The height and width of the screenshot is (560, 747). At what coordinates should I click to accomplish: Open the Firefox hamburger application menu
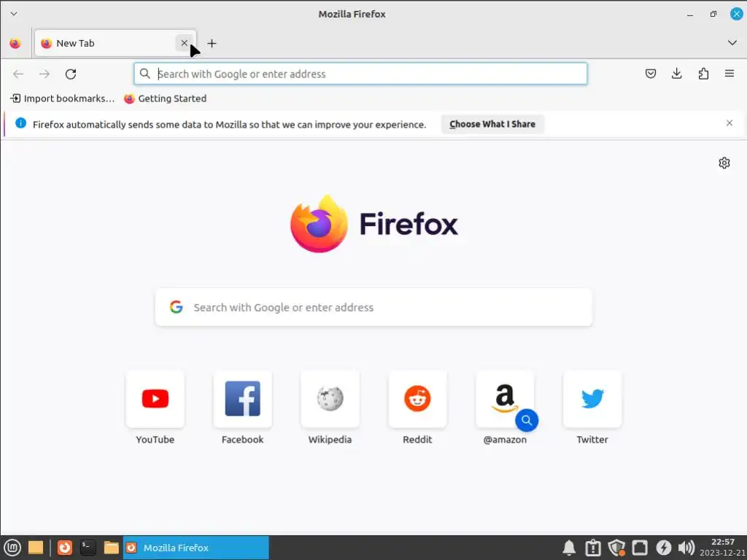click(729, 74)
